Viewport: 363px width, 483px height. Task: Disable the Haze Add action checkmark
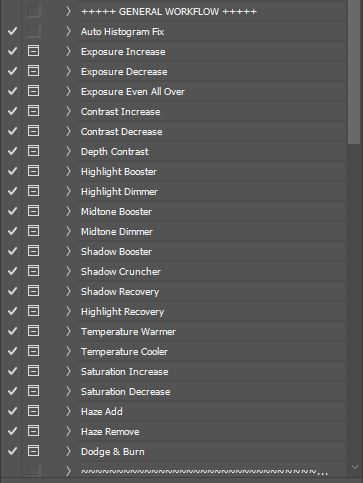tap(13, 411)
